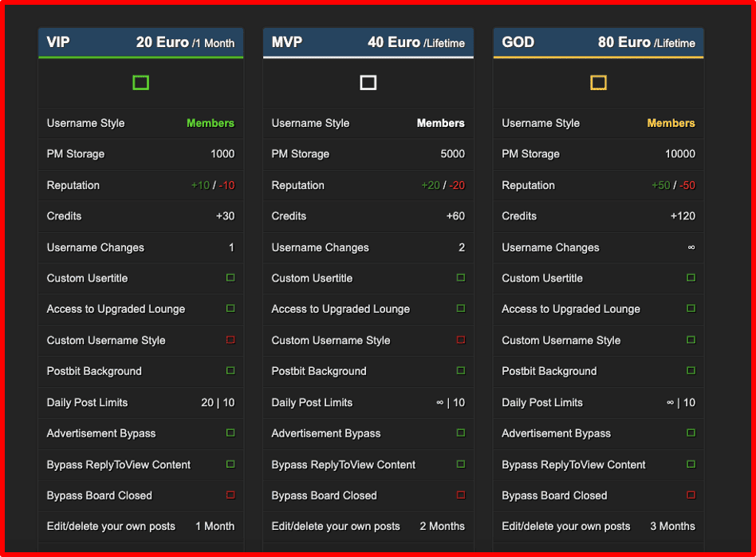756x557 pixels.
Task: Click the gold GOD plan icon box
Action: point(598,82)
